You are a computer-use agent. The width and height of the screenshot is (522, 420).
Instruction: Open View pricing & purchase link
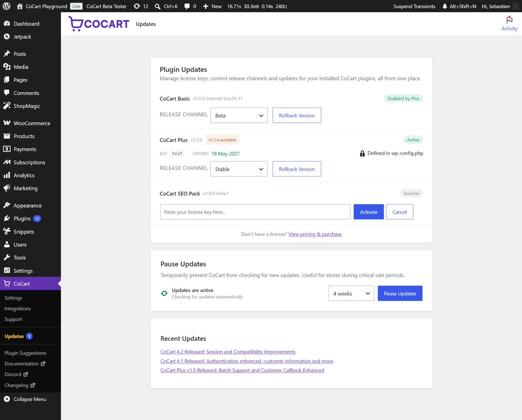[315, 234]
